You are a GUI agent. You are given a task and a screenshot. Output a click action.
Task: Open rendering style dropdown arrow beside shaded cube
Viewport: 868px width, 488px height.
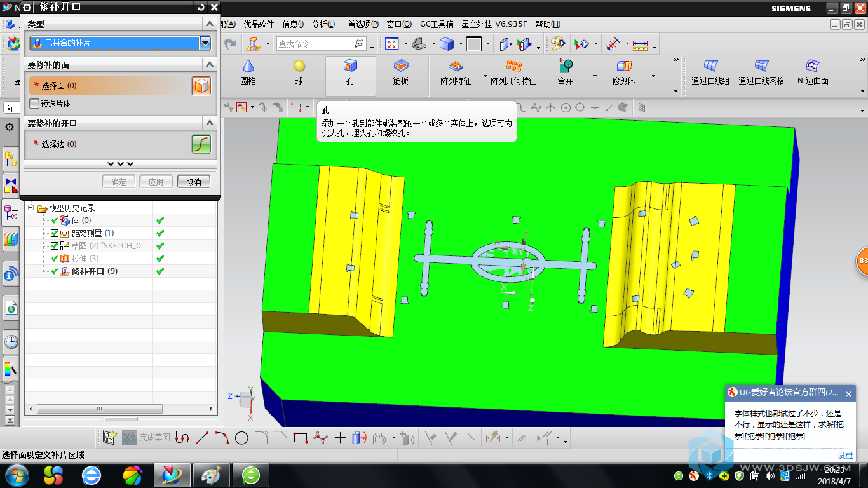pyautogui.click(x=460, y=44)
